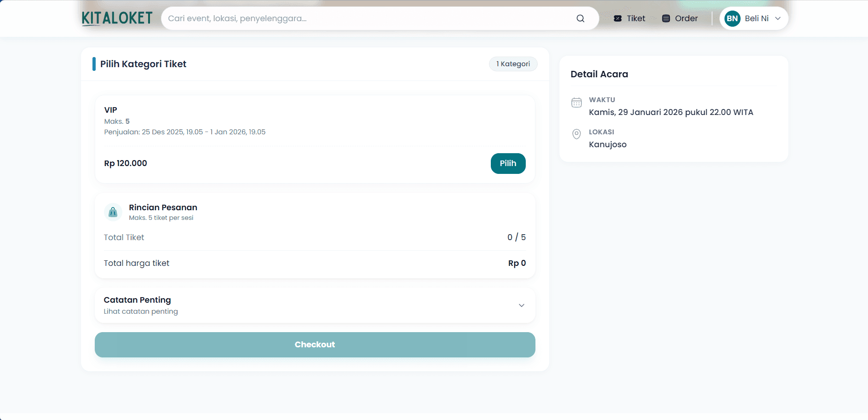Viewport: 868px width, 420px height.
Task: Click the 'Rp 0' total price value
Action: (x=517, y=263)
